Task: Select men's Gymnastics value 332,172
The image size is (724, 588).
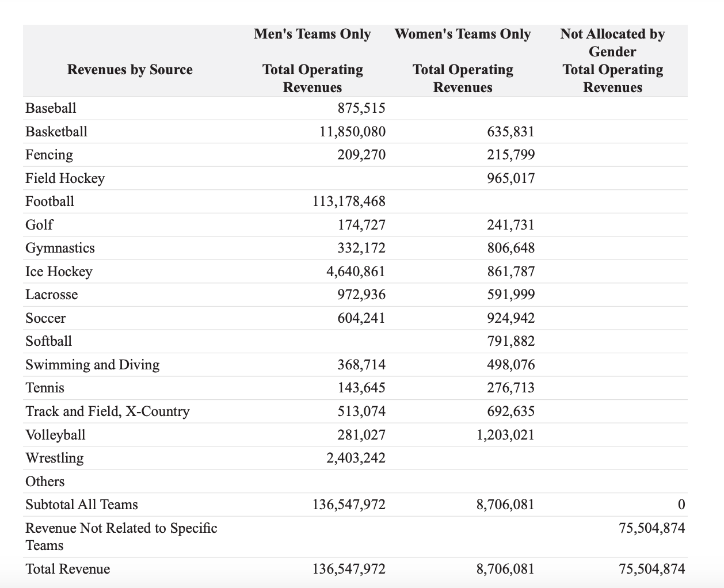Action: click(x=361, y=248)
